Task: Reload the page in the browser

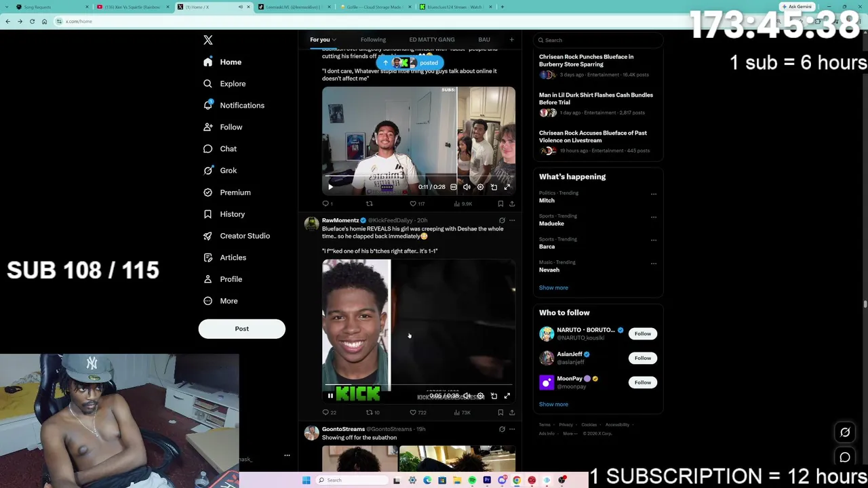Action: pos(32,21)
